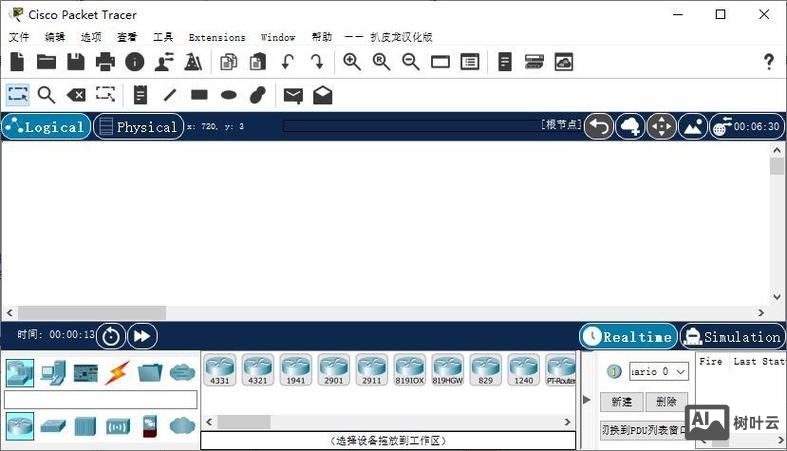Open the environment time 00:06:30
Image resolution: width=787 pixels, height=451 pixels.
pos(747,126)
